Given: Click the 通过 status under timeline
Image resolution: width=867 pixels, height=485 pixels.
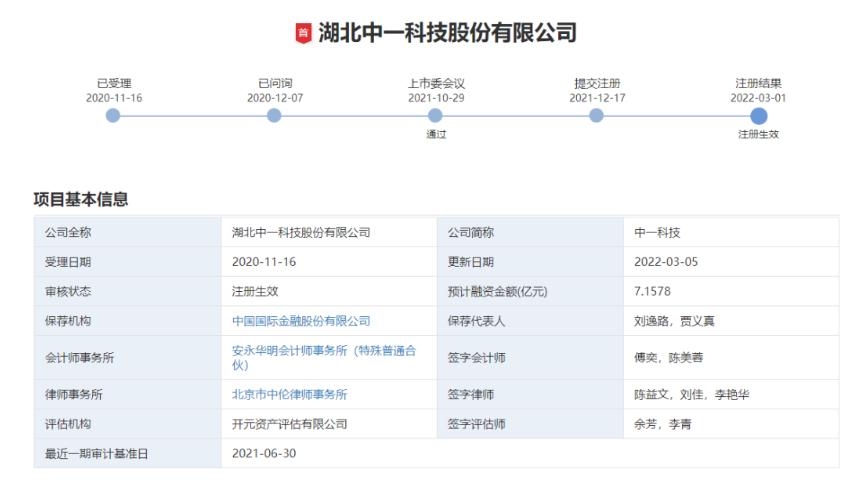Looking at the screenshot, I should pos(436,134).
